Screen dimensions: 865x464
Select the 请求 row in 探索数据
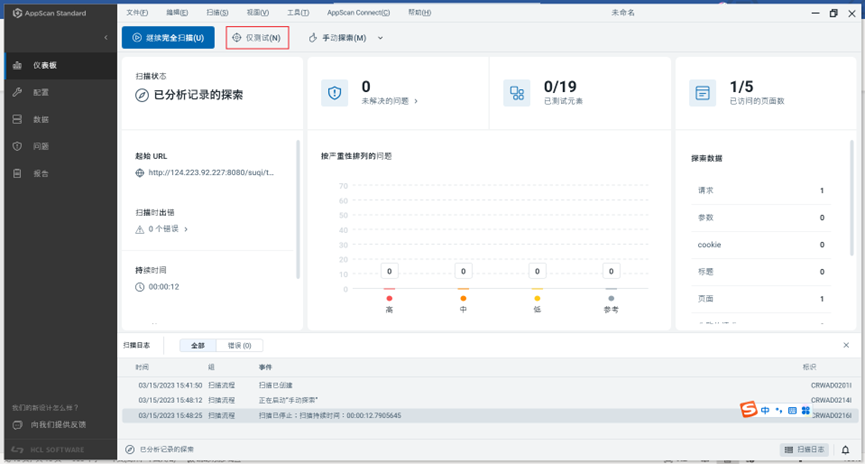click(761, 190)
